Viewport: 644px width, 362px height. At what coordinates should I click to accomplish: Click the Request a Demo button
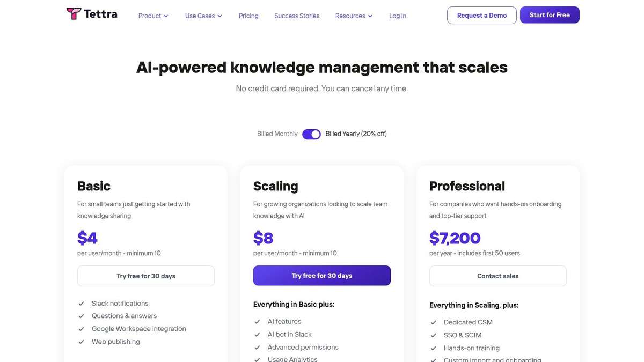481,16
